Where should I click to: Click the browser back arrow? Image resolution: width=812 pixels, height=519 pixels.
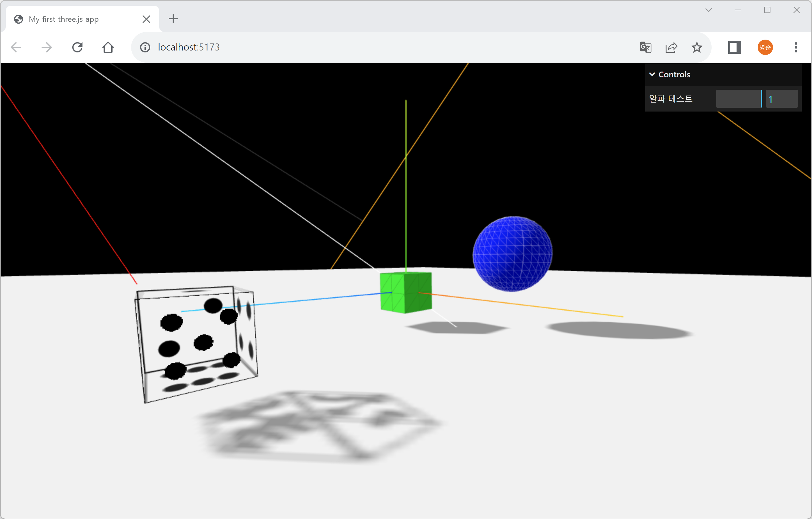pyautogui.click(x=16, y=47)
